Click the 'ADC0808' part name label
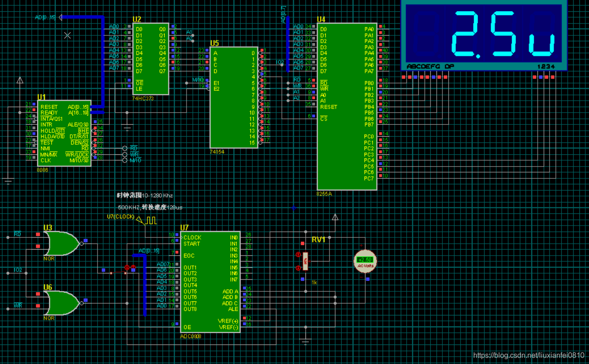The height and width of the screenshot is (364, 589). click(191, 336)
